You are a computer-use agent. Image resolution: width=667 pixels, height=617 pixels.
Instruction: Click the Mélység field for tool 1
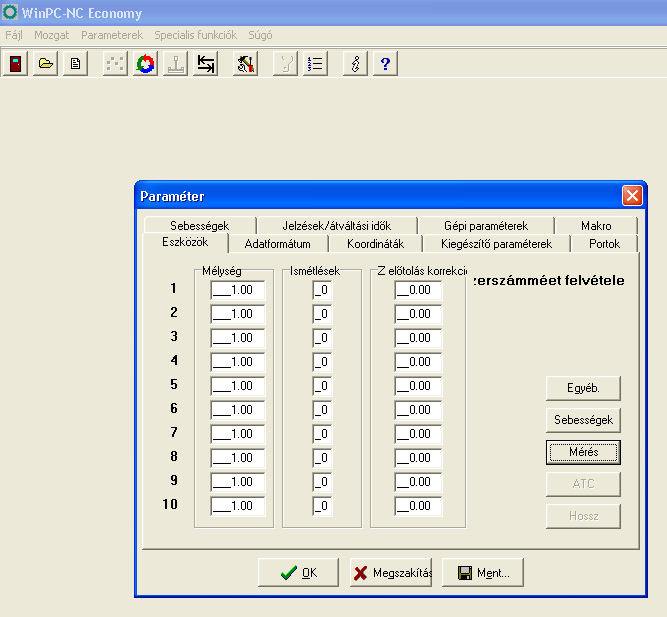237,290
